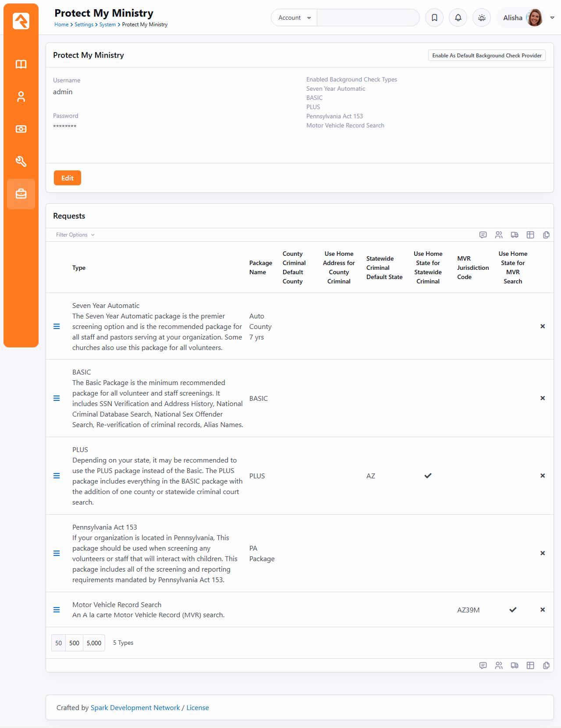The width and height of the screenshot is (561, 728).
Task: Delete the BASIC package row
Action: pyautogui.click(x=543, y=398)
